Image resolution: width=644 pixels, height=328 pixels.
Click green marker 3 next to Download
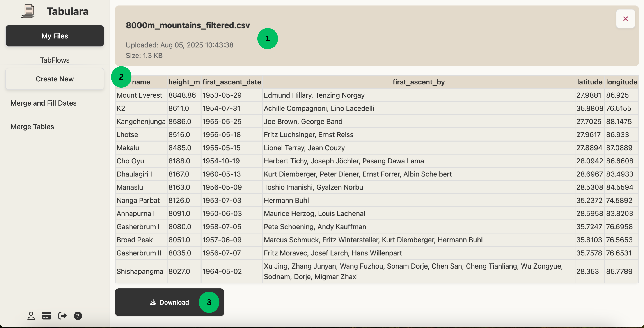pyautogui.click(x=209, y=302)
